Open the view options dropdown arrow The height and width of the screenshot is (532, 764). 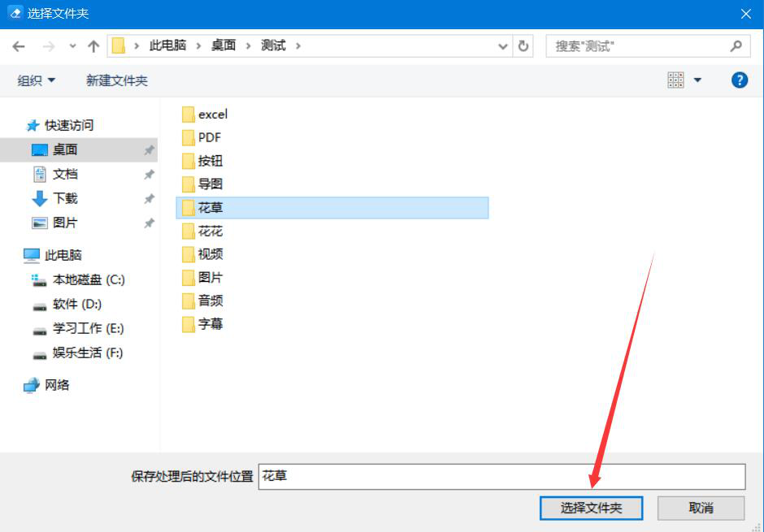697,80
